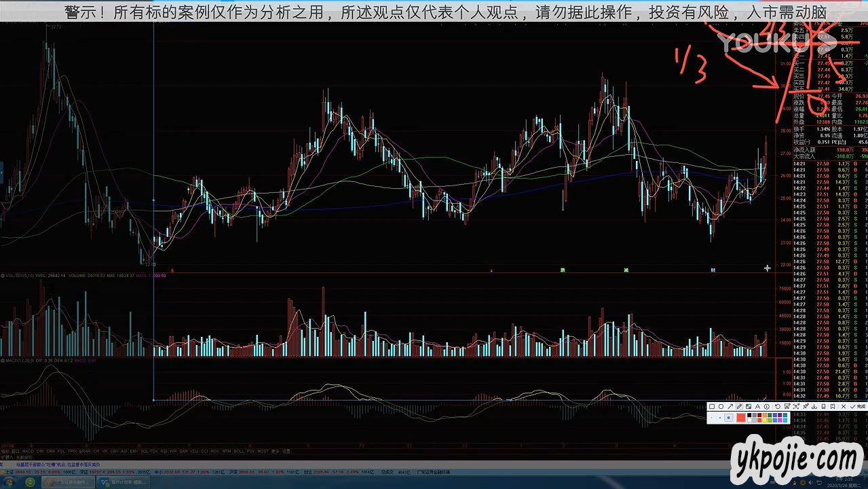Screen dimensions: 868x489
Task: Save the screenshot with download icon
Action: pos(814,407)
